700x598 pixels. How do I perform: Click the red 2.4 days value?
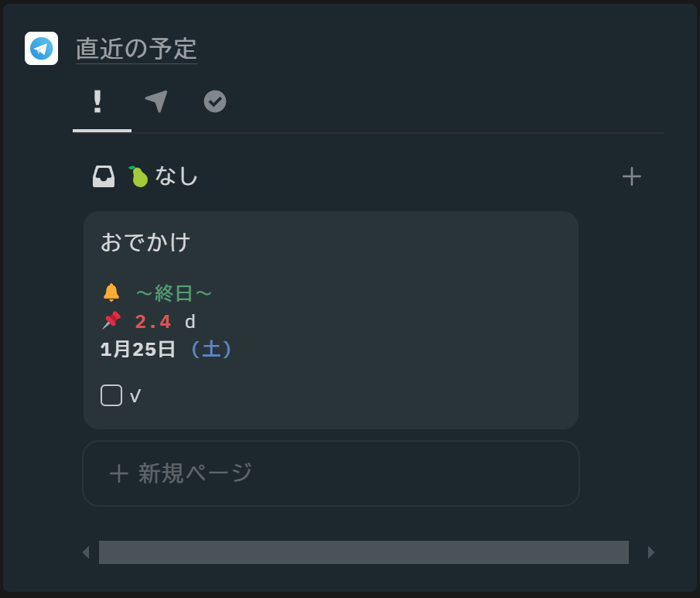coord(153,322)
